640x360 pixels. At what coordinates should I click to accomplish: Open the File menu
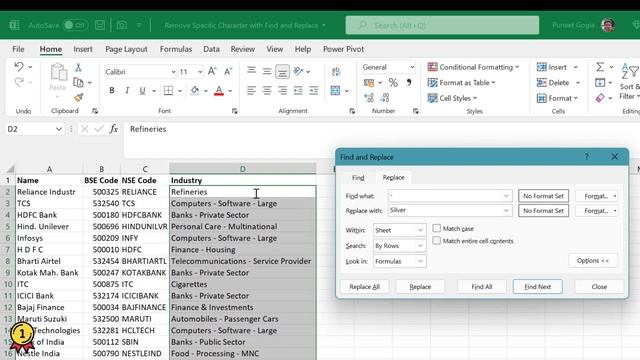click(x=18, y=49)
